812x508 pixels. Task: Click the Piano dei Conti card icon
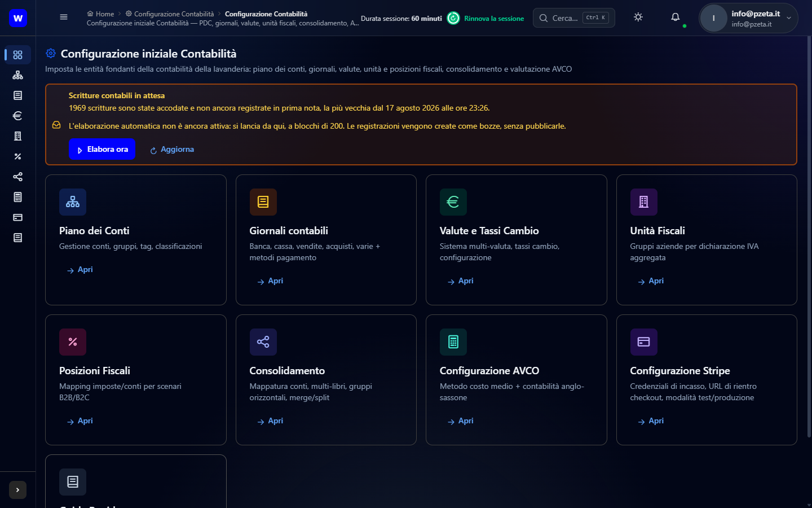click(73, 202)
